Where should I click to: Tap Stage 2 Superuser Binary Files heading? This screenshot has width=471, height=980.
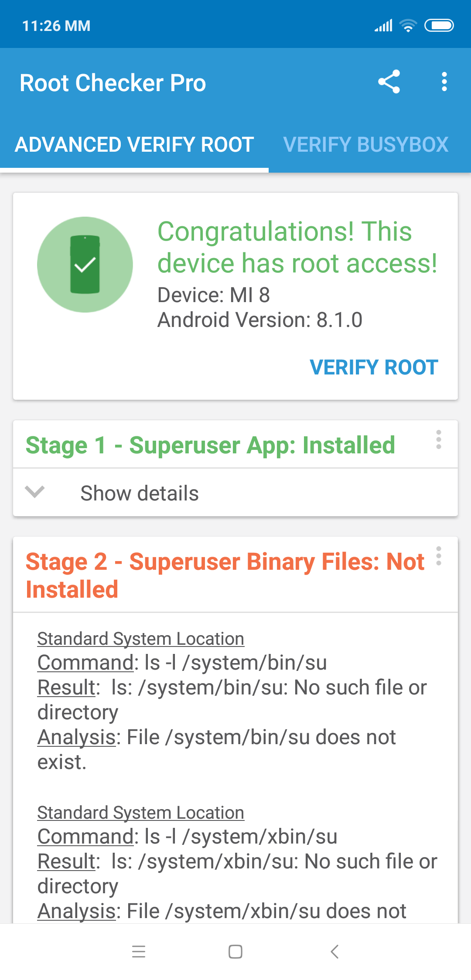coord(225,575)
